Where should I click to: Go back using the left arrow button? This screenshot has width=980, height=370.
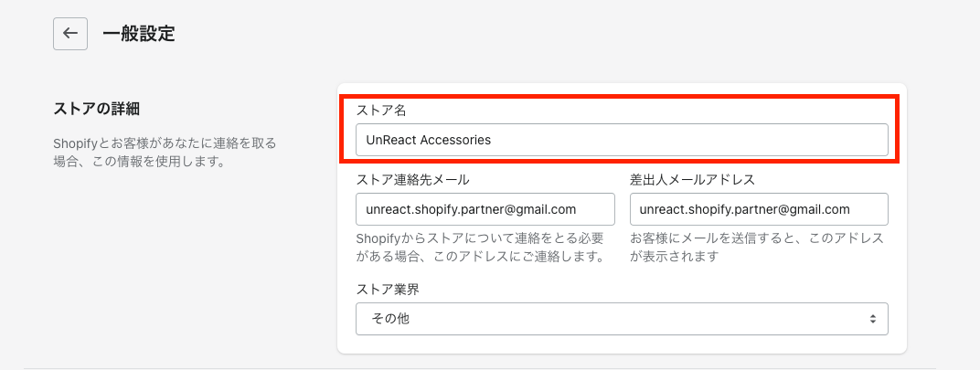tap(70, 34)
